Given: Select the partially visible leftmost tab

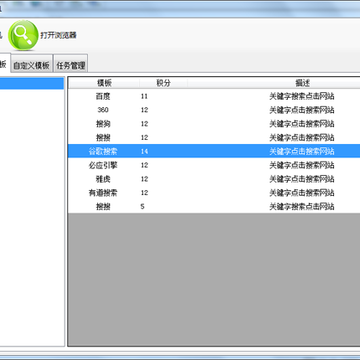Looking at the screenshot, I should [5, 63].
